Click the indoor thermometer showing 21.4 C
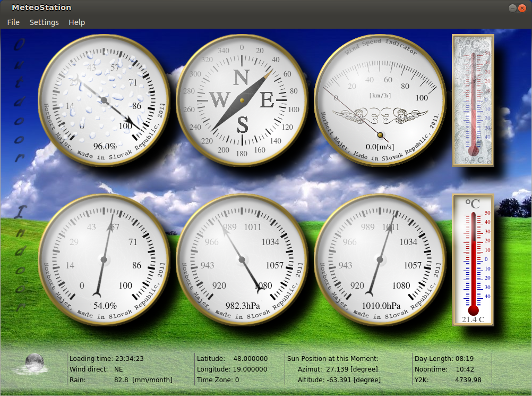 click(473, 260)
